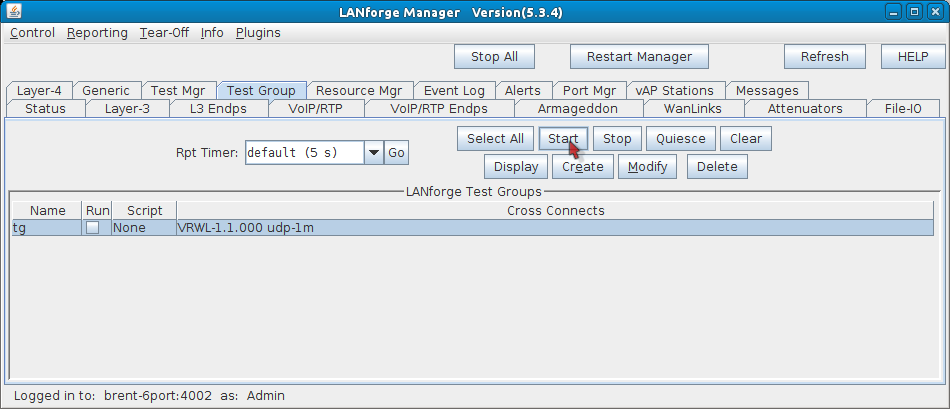
Task: Open the Reporting menu
Action: pyautogui.click(x=97, y=32)
